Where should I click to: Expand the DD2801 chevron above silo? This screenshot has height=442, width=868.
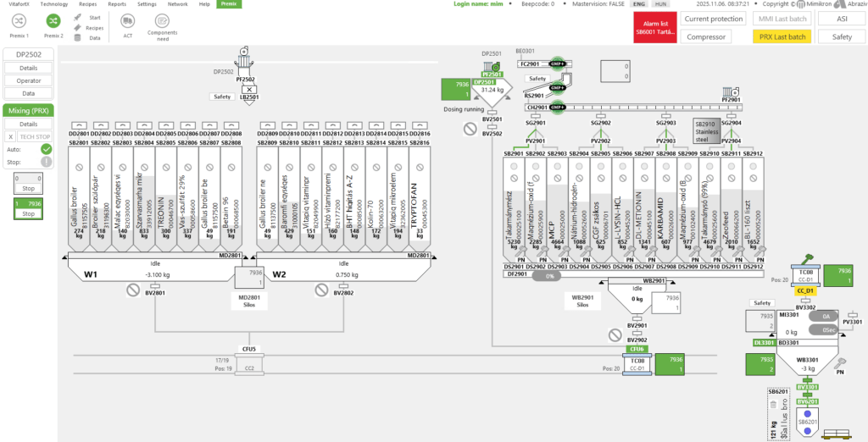(x=79, y=124)
